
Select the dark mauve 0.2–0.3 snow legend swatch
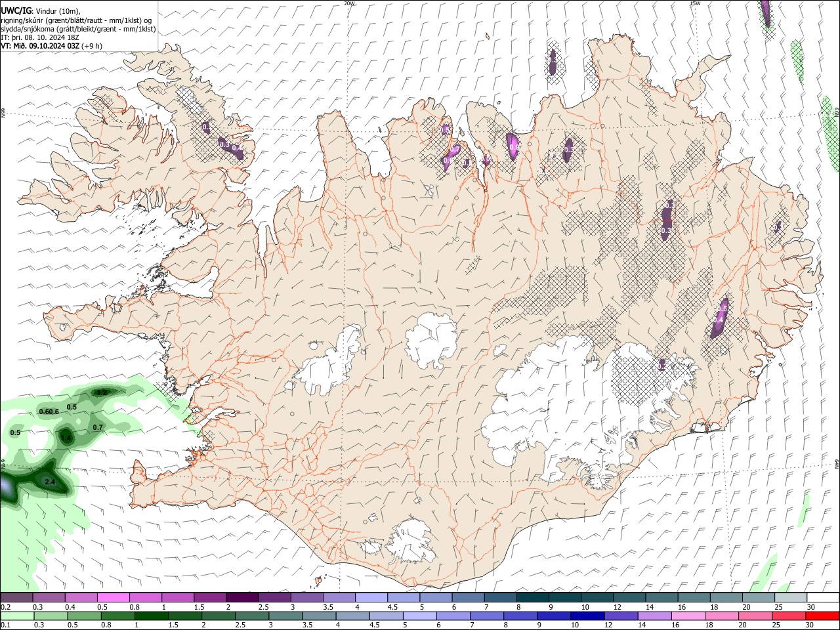[x=16, y=597]
